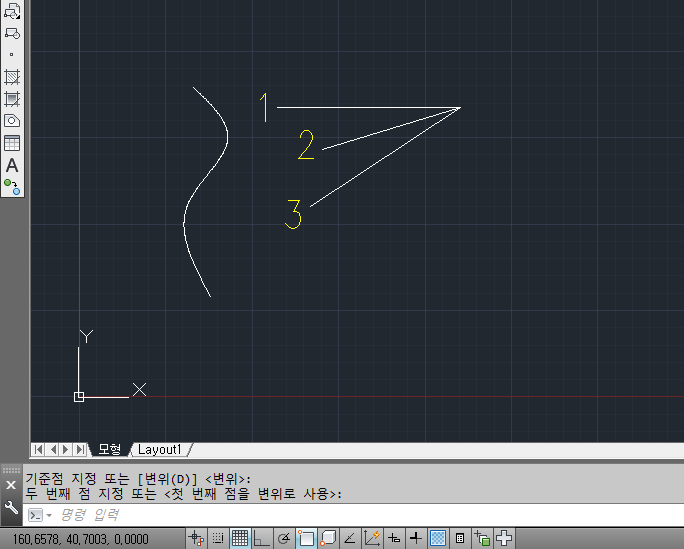Click the coordinates readout 160.6578, 40.7003
The height and width of the screenshot is (549, 684).
[x=80, y=539]
